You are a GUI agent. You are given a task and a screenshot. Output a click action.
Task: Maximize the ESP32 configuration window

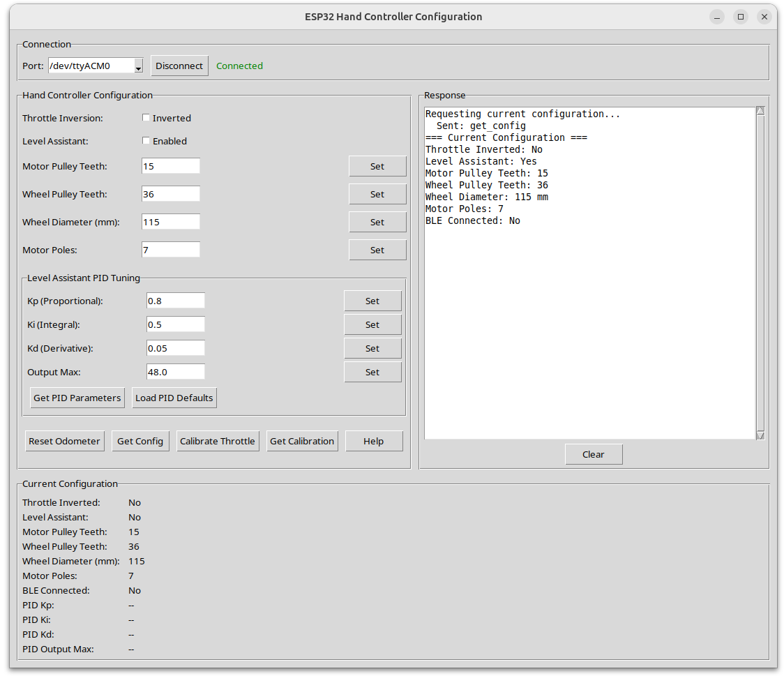tap(741, 17)
